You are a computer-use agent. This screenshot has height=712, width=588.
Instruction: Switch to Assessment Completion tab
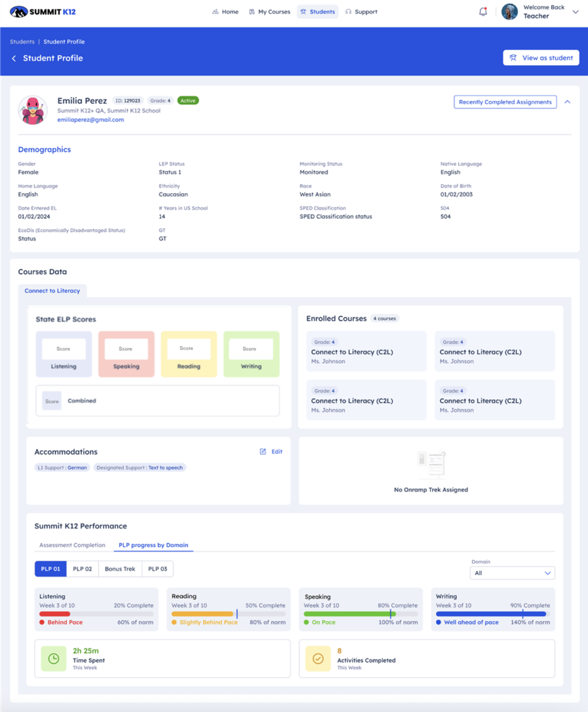pyautogui.click(x=72, y=545)
